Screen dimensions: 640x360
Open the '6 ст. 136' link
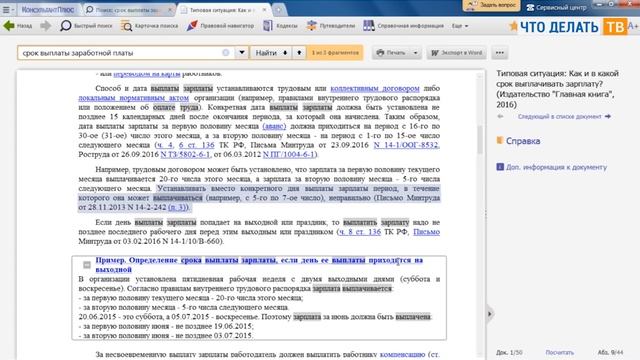pyautogui.click(x=196, y=145)
